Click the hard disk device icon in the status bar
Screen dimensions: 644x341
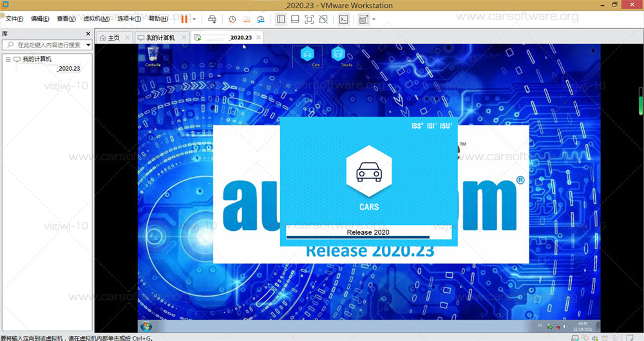click(x=575, y=338)
